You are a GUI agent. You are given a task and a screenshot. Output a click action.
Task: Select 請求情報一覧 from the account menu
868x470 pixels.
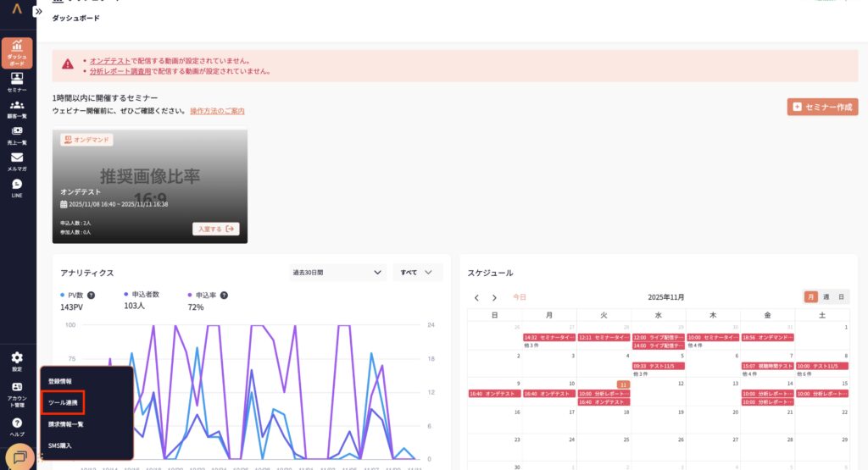pyautogui.click(x=65, y=423)
